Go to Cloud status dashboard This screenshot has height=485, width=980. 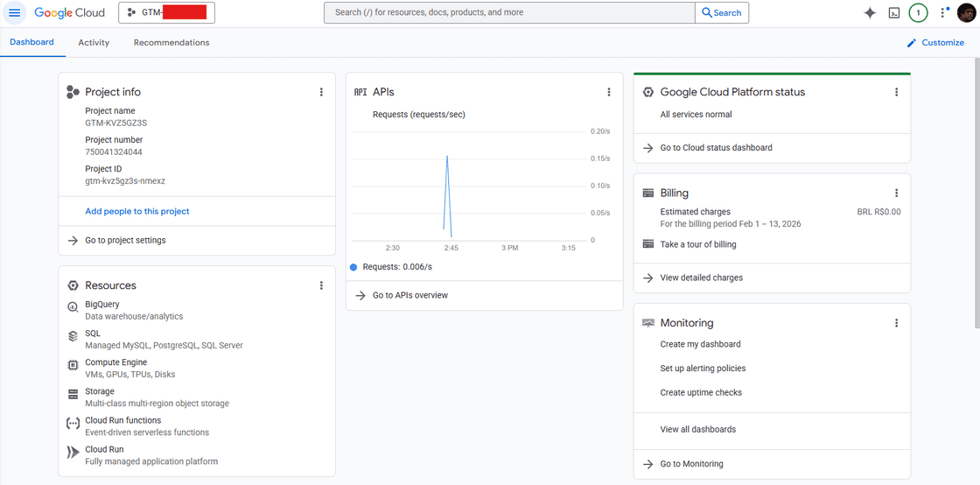point(717,148)
